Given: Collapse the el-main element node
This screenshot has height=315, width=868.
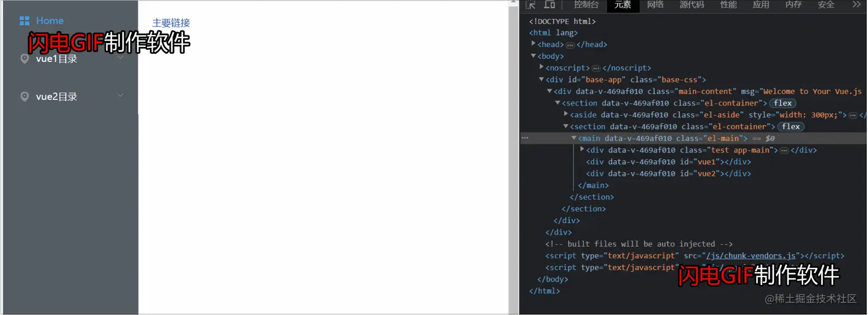Looking at the screenshot, I should (x=573, y=138).
